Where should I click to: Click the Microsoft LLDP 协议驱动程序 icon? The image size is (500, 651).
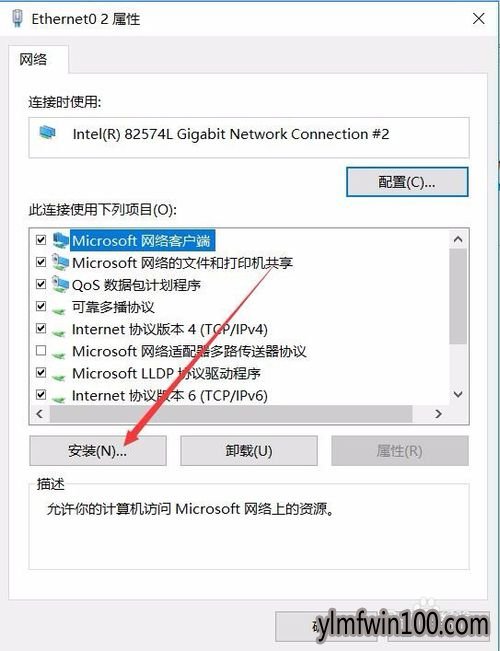click(59, 375)
